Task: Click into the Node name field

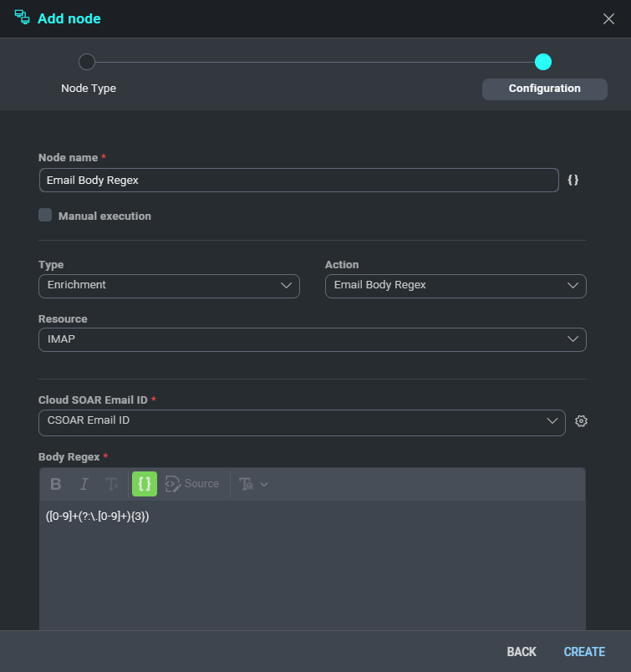Action: pos(298,181)
